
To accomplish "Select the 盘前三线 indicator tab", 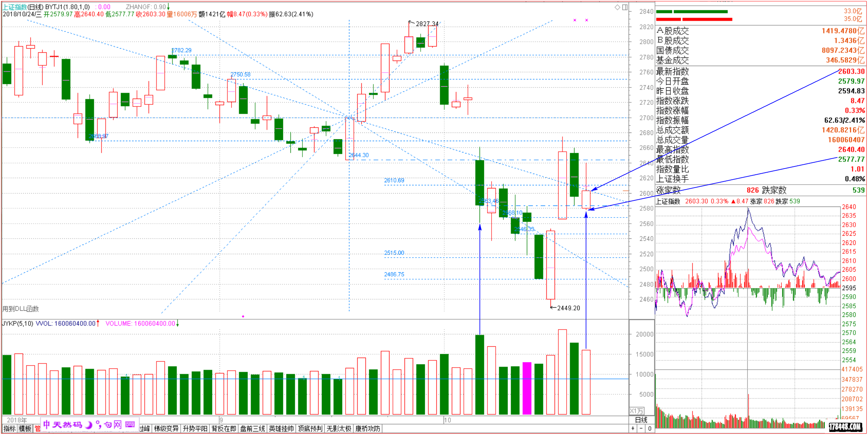I will [252, 428].
